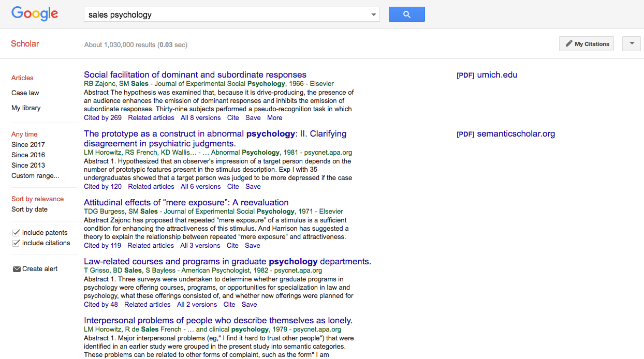Image resolution: width=644 pixels, height=359 pixels.
Task: Open Interpersonal problems of lonely people article
Action: [x=218, y=321]
